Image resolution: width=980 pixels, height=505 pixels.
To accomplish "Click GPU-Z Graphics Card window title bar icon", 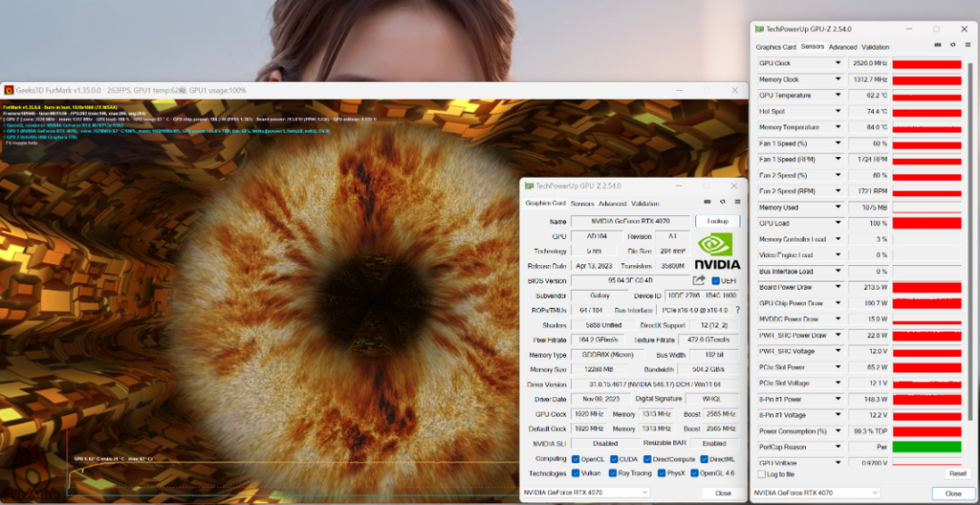I will click(x=529, y=186).
